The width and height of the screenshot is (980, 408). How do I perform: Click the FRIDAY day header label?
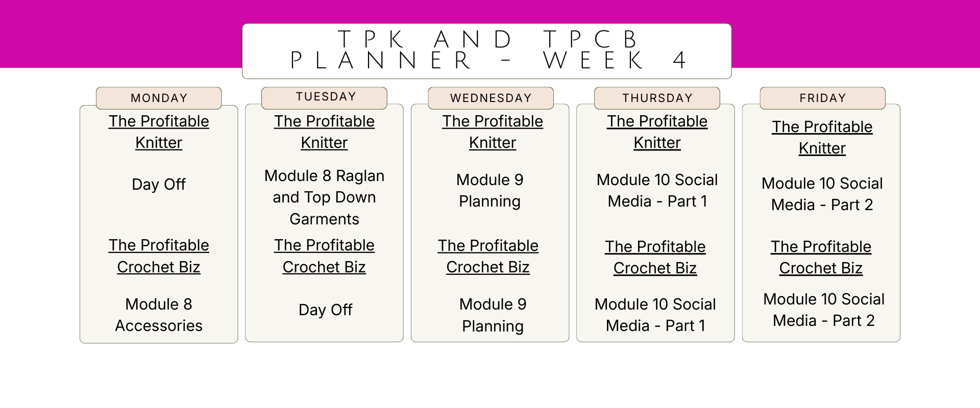point(822,98)
